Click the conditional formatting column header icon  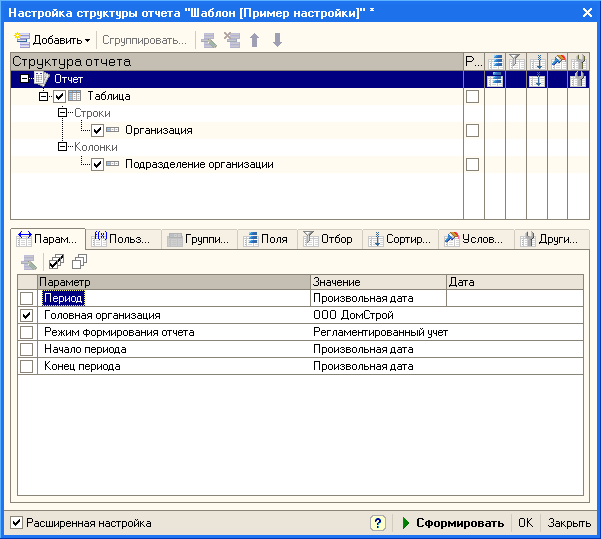557,61
